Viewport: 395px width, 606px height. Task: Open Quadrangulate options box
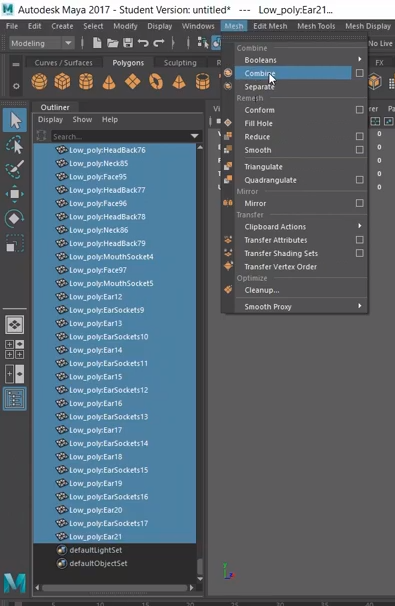click(359, 180)
